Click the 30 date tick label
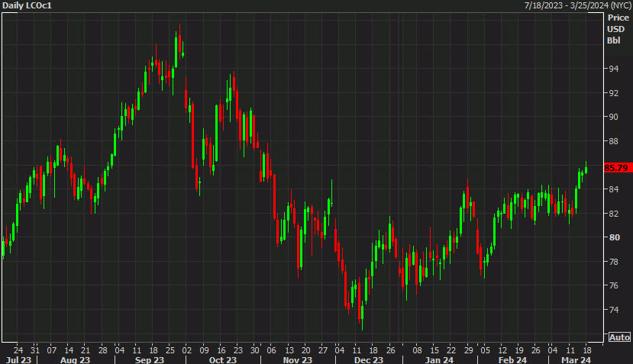The image size is (633, 364). pyautogui.click(x=255, y=350)
